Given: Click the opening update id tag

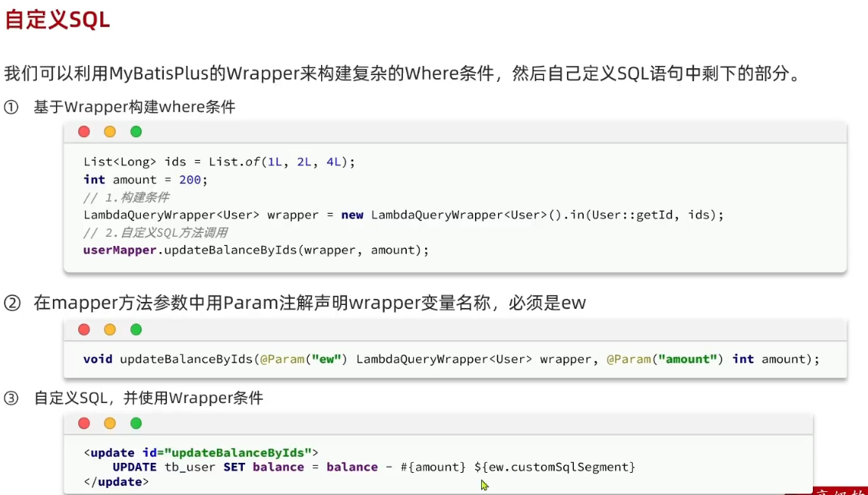Looking at the screenshot, I should 200,452.
